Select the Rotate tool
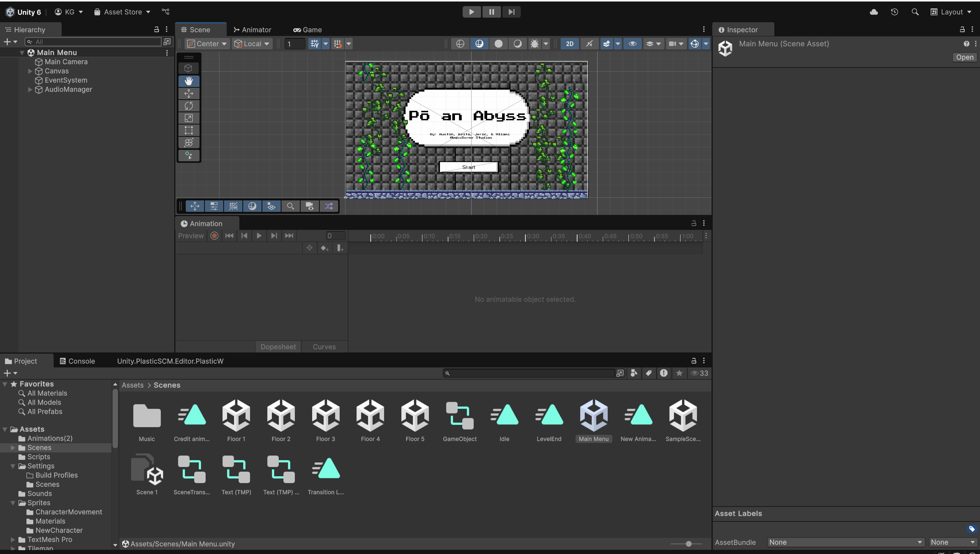 188,106
